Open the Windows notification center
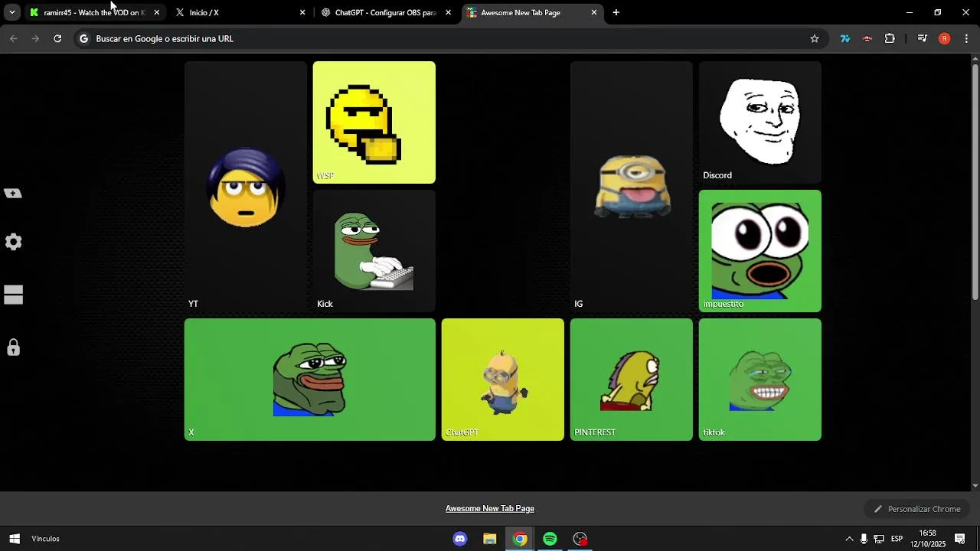 (x=960, y=539)
